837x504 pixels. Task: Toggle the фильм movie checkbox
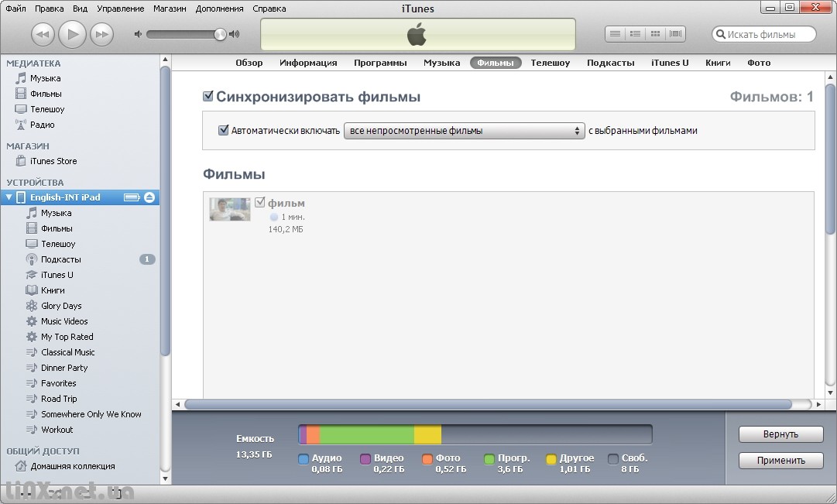(260, 202)
